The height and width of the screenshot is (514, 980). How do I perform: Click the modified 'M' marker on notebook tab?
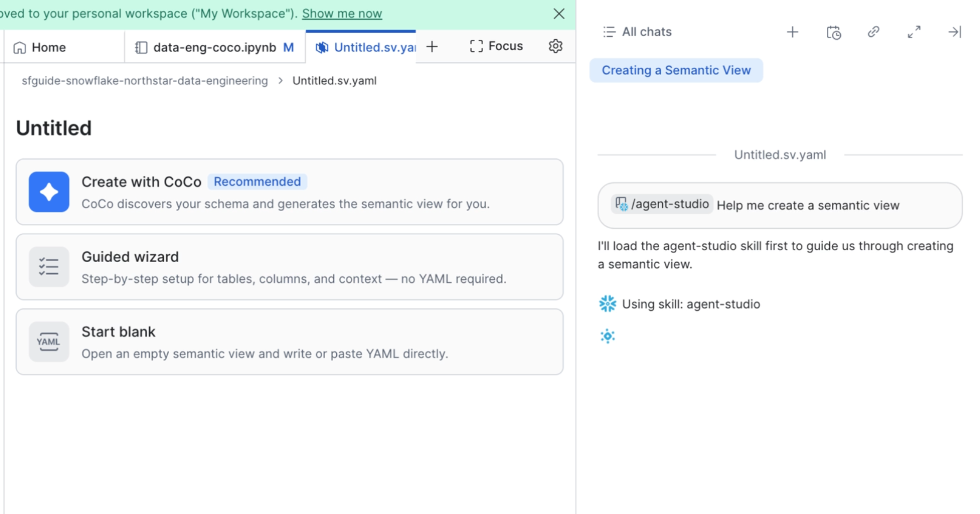click(289, 48)
